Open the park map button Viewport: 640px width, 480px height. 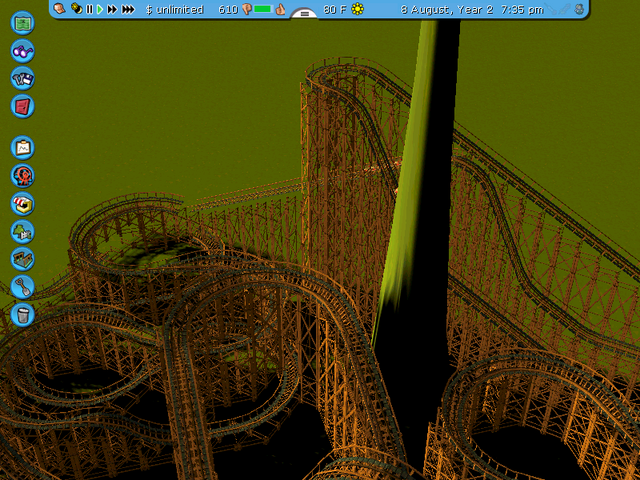(x=22, y=23)
